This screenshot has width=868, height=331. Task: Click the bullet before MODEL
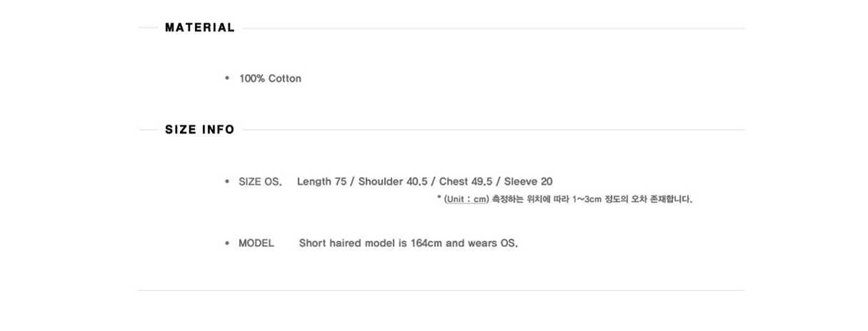tap(227, 243)
